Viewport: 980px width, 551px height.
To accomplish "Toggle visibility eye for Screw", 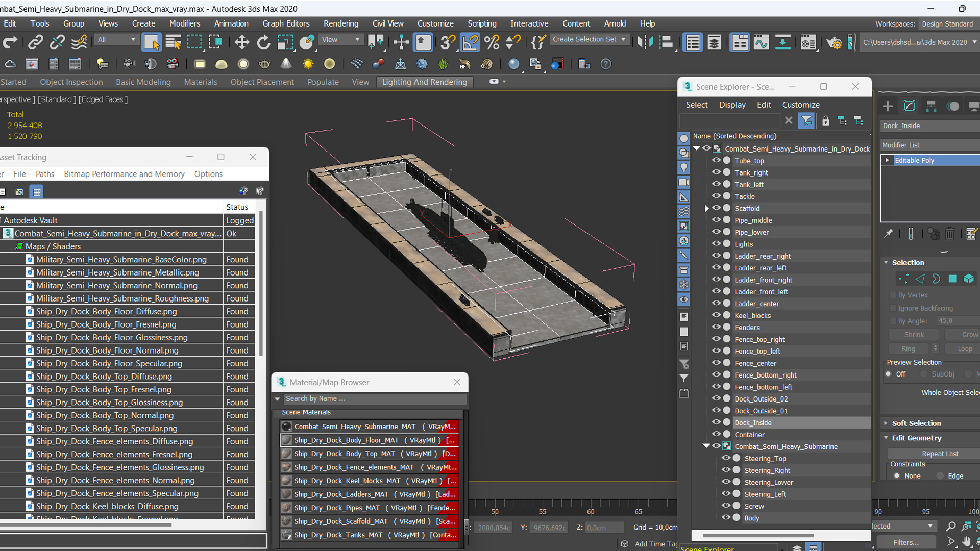I will [726, 506].
